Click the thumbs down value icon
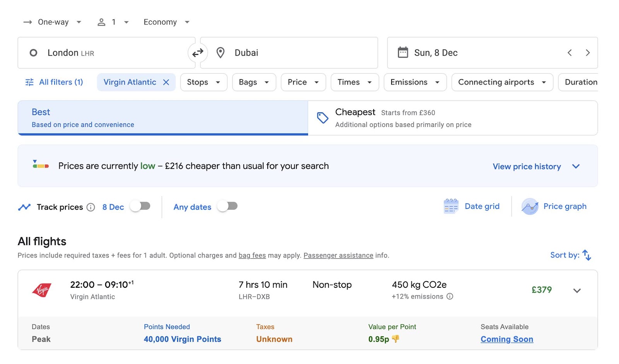619x364 pixels. pyautogui.click(x=395, y=339)
